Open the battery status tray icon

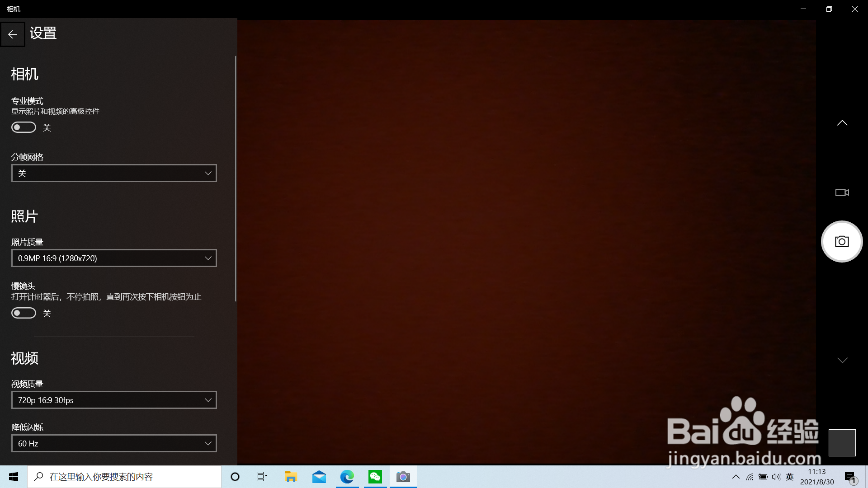763,477
